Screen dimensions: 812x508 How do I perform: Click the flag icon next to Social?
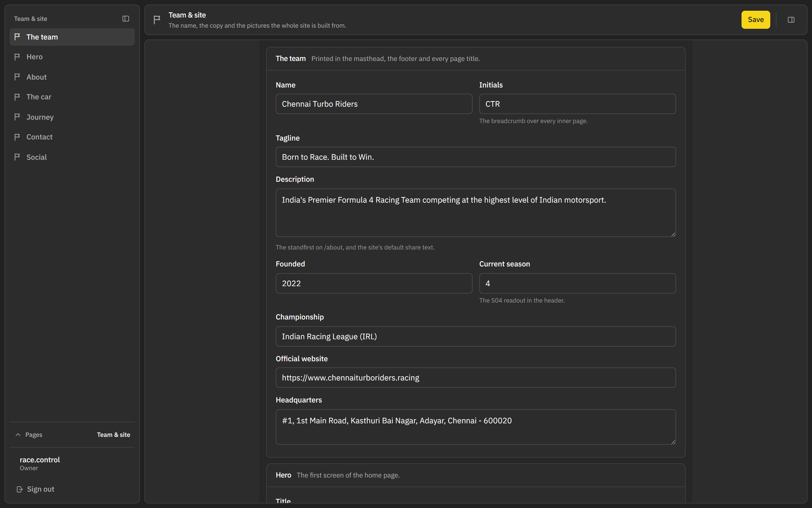pyautogui.click(x=17, y=157)
